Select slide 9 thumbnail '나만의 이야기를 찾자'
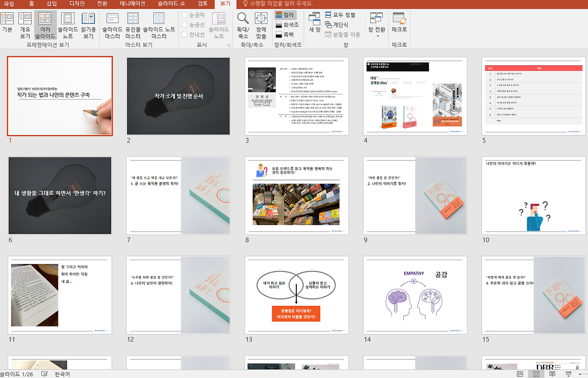This screenshot has width=588, height=378. pyautogui.click(x=415, y=196)
